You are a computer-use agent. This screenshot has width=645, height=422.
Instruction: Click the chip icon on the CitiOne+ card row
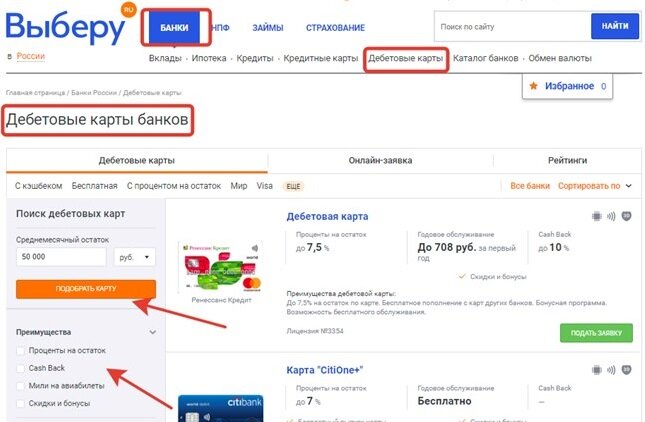(596, 370)
